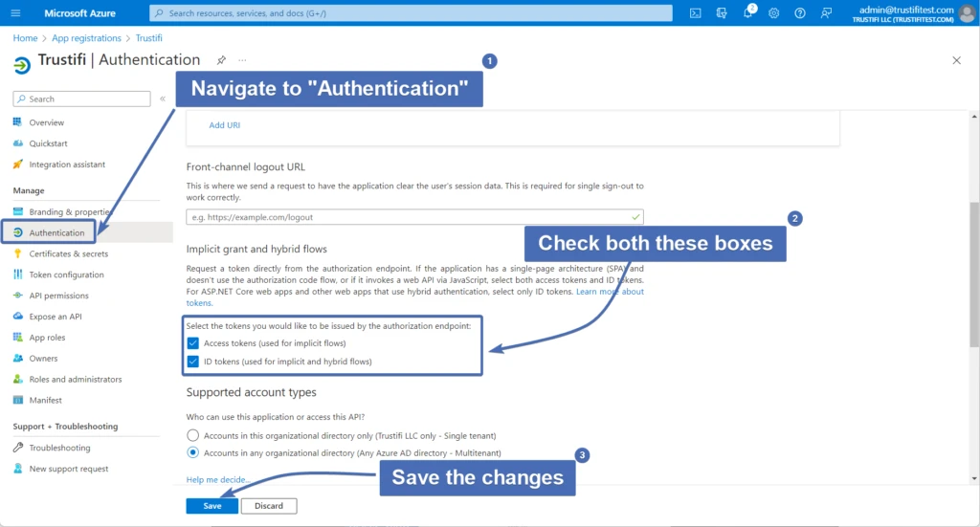Select multitenant accounts radio button

tap(193, 452)
